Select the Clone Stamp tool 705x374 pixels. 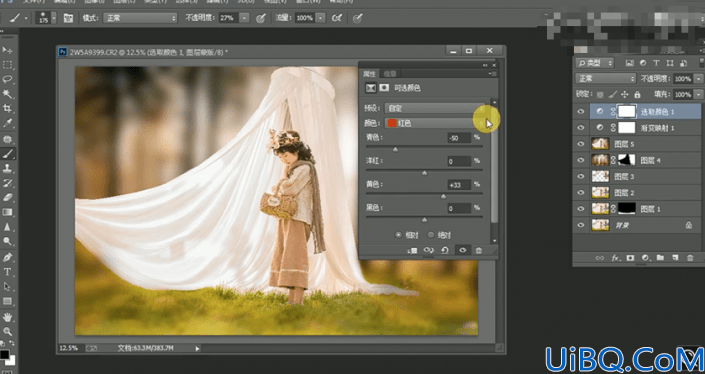(7, 168)
